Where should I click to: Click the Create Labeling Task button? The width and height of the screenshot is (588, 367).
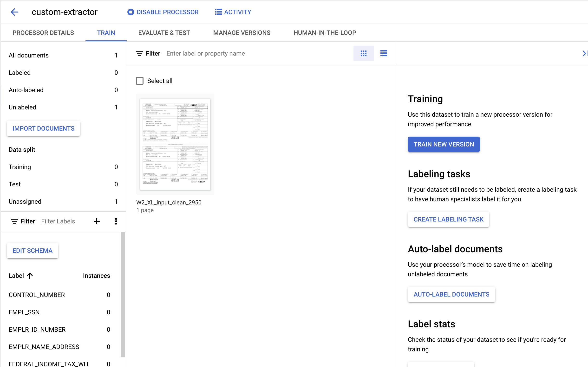(448, 219)
